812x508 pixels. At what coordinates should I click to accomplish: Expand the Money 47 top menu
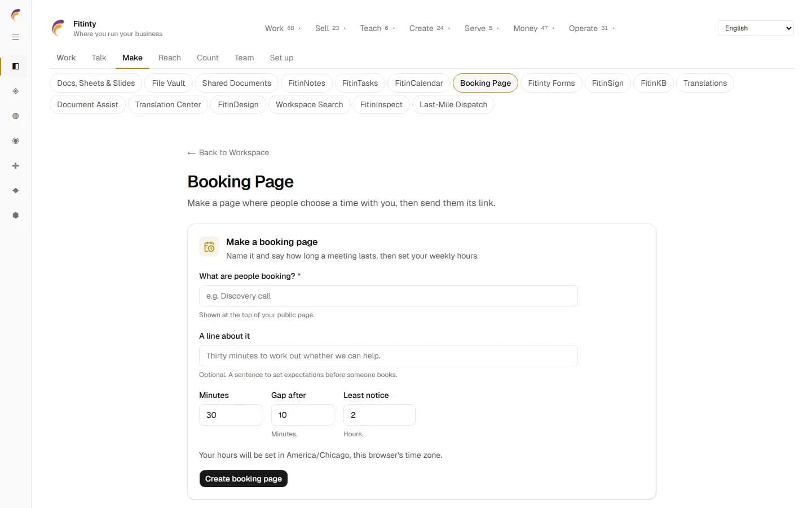click(534, 28)
